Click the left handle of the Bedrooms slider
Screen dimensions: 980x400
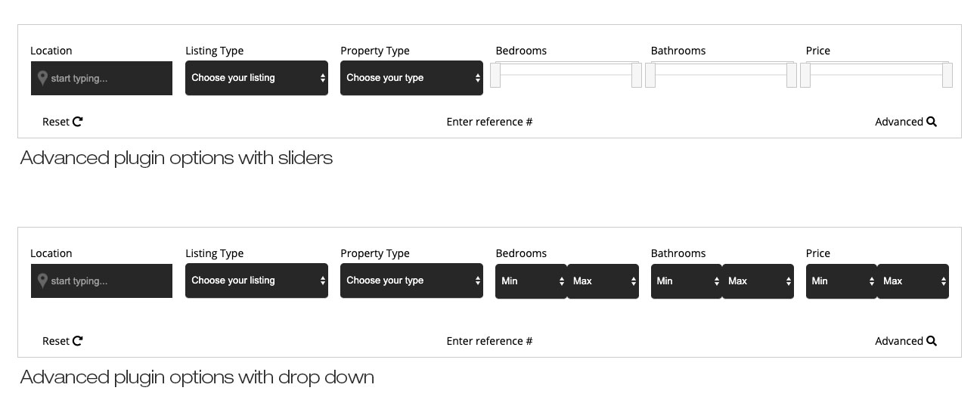click(x=495, y=76)
